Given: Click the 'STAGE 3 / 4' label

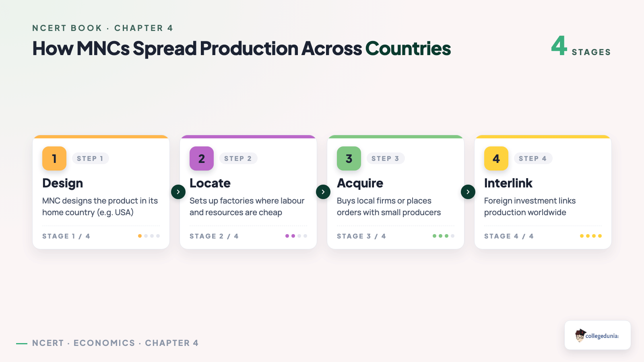Looking at the screenshot, I should [361, 236].
